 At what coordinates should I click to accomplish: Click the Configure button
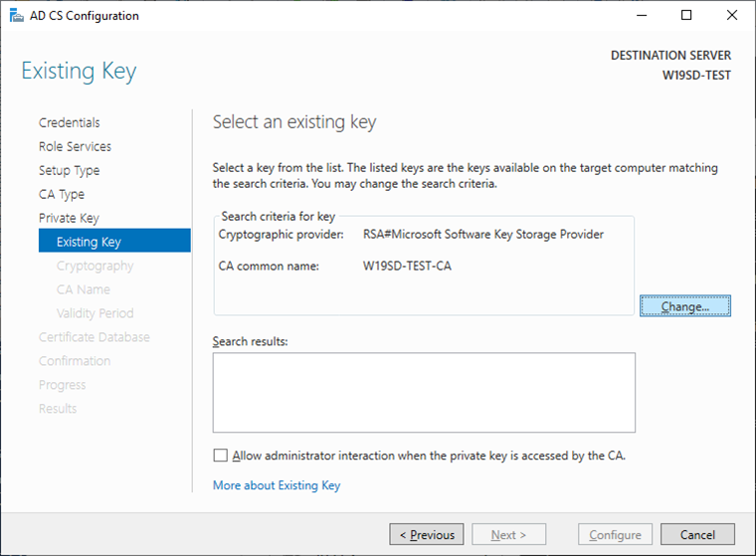(x=616, y=535)
